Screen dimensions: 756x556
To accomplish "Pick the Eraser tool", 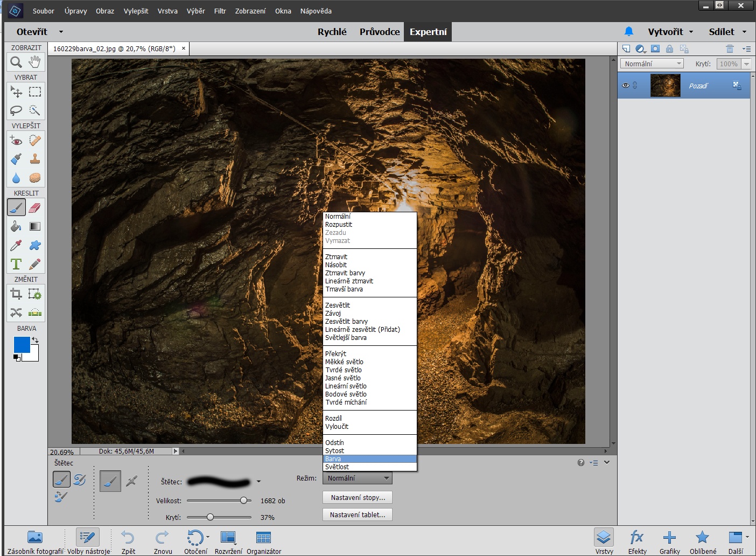I will pyautogui.click(x=35, y=207).
